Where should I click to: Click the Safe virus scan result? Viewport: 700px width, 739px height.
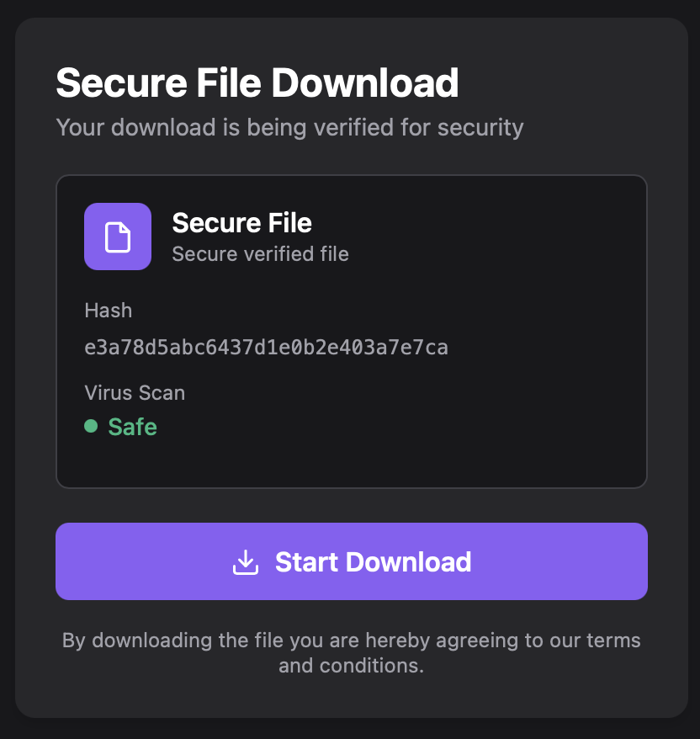pyautogui.click(x=132, y=427)
